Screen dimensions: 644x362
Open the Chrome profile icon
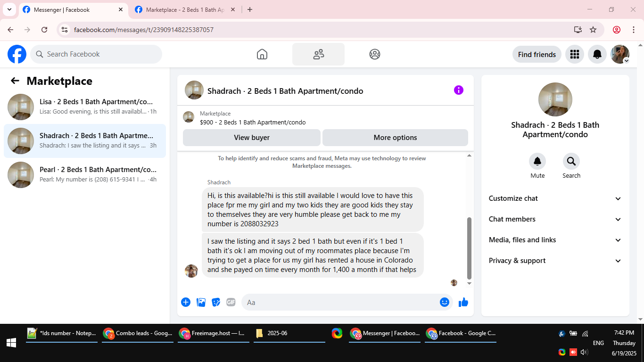[617, 30]
